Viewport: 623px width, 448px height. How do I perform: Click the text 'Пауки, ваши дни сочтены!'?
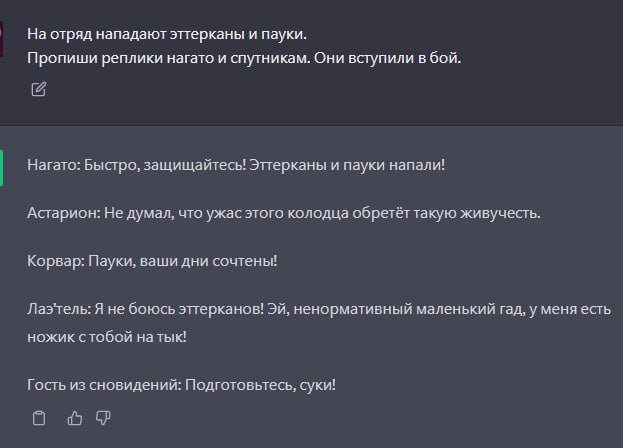coord(183,261)
